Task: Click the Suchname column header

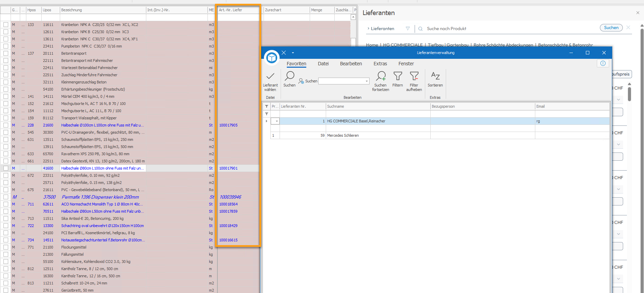Action: click(378, 106)
